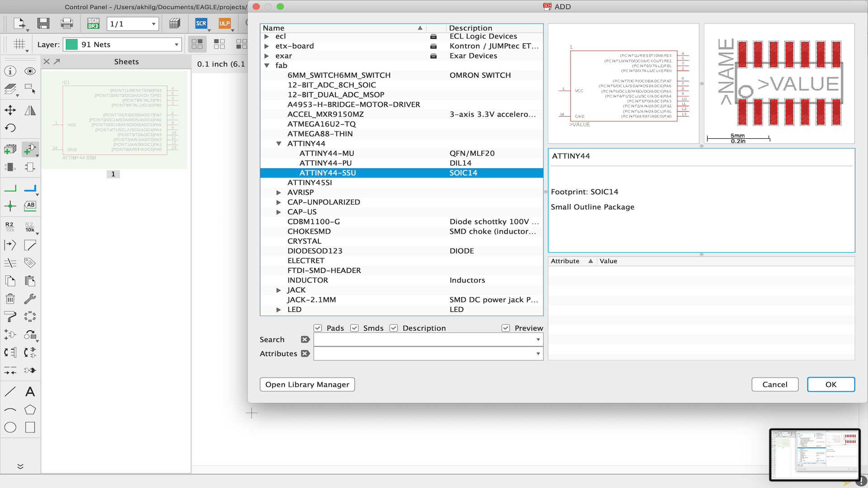Click the Open Library Manager button
Screen dimensions: 868x488
[x=307, y=384]
